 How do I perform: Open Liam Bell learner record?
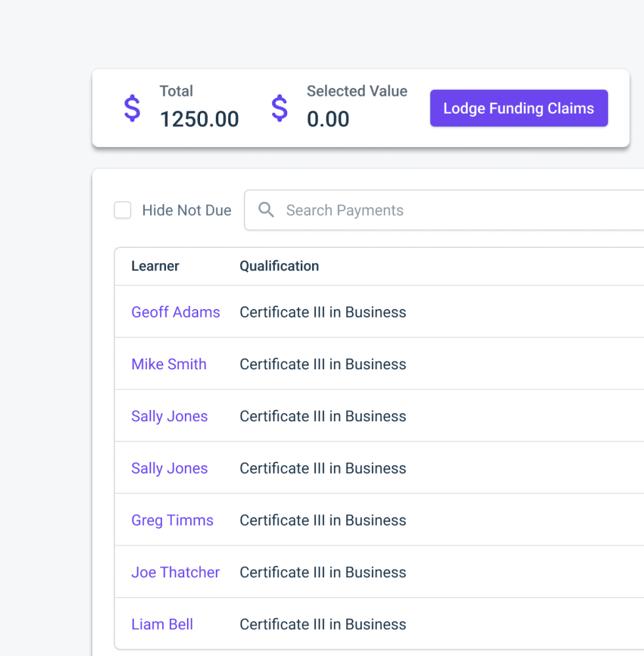tap(162, 624)
